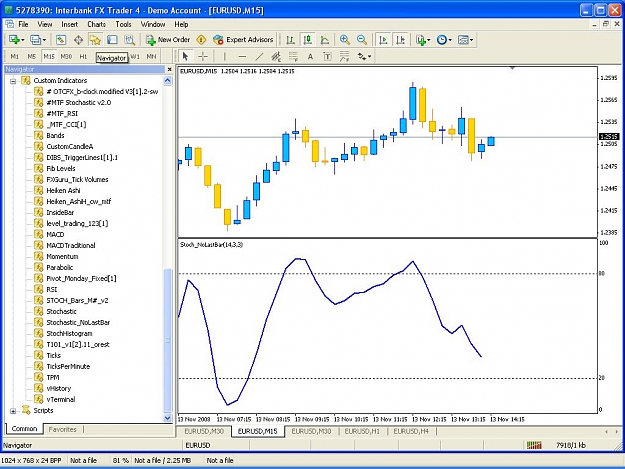Open the Window menu
Image resolution: width=625 pixels, height=469 pixels.
click(x=153, y=24)
